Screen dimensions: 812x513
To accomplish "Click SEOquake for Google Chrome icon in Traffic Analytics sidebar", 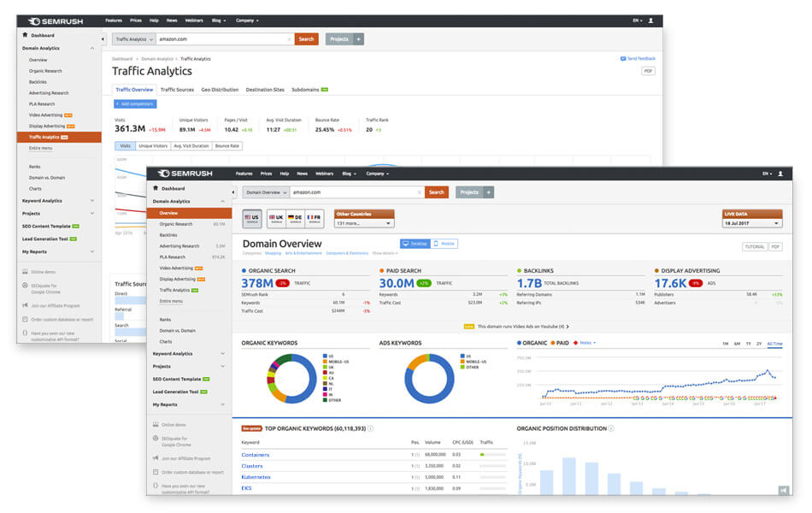I will [25, 286].
